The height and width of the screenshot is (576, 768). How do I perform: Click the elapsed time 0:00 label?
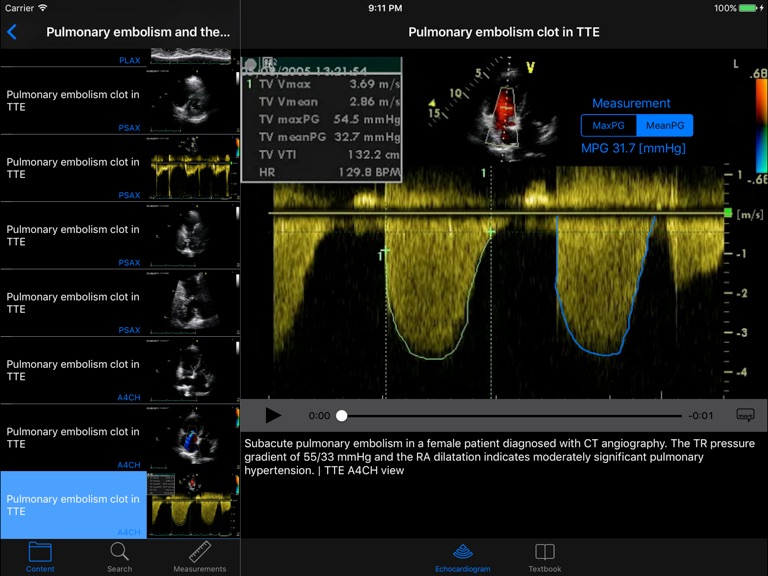pos(319,416)
